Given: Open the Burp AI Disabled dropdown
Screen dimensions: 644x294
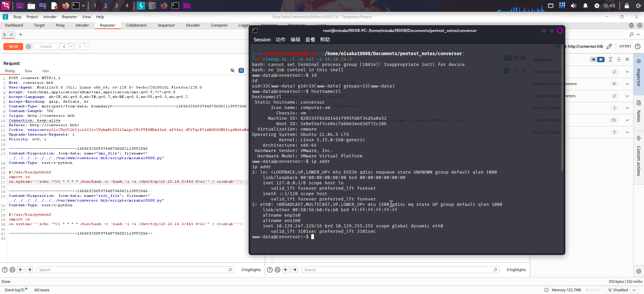Looking at the screenshot, I should click(x=622, y=290).
